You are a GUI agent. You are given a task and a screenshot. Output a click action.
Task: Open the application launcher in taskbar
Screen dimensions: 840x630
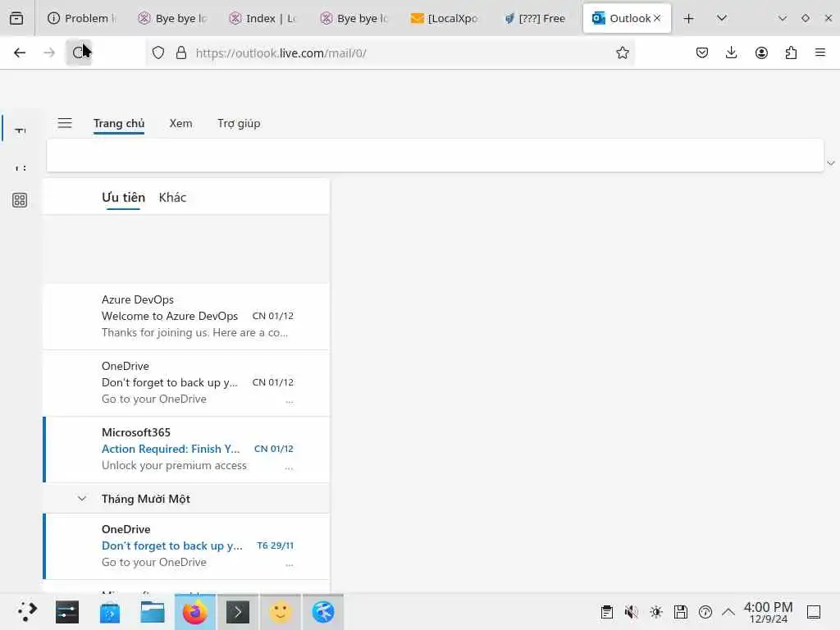[27, 611]
